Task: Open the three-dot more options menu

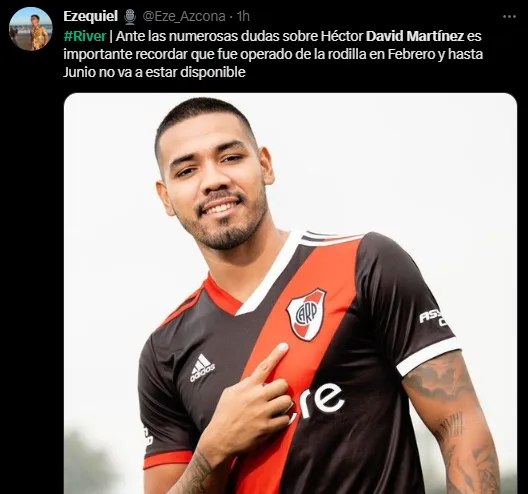Action: pos(509,17)
